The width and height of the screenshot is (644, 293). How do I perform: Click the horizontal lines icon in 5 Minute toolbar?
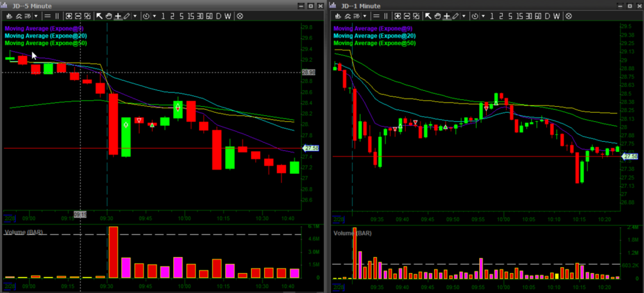[x=48, y=15]
